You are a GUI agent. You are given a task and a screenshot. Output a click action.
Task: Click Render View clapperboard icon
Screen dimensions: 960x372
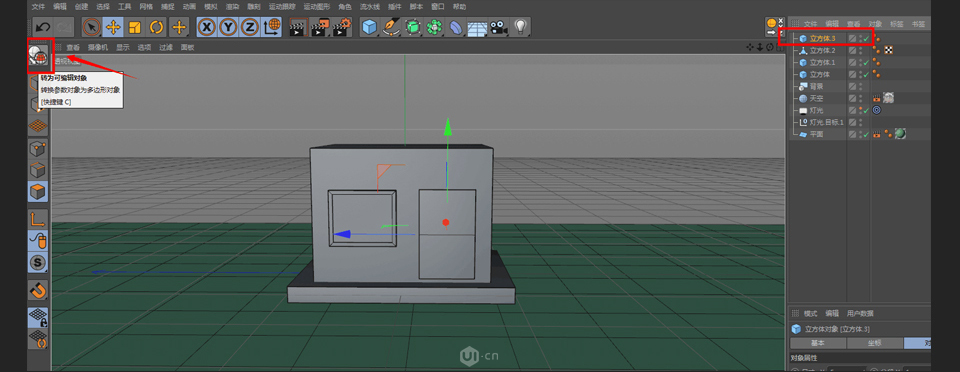click(x=298, y=27)
